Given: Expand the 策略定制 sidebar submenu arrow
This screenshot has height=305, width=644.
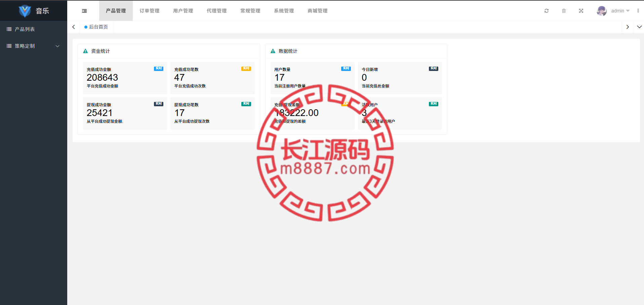Looking at the screenshot, I should (57, 46).
